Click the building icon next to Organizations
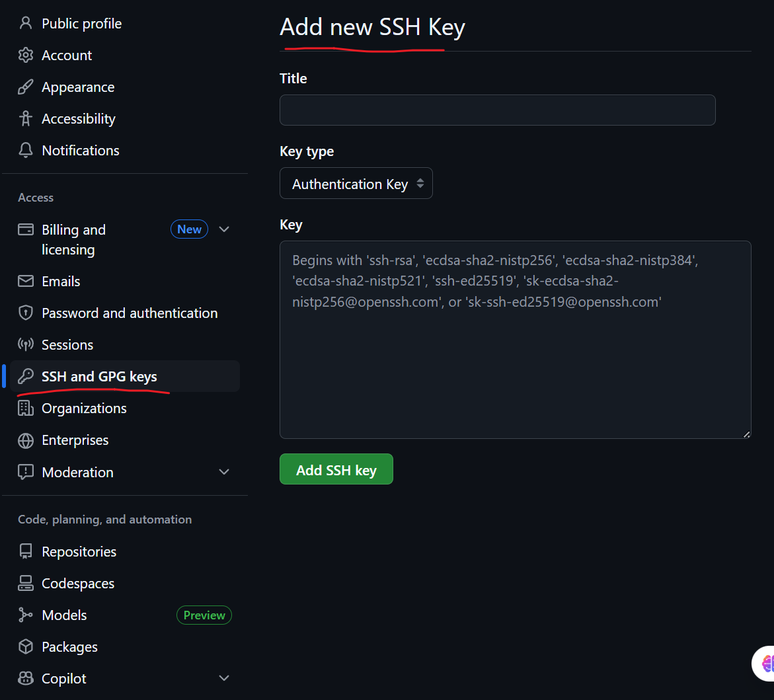This screenshot has width=774, height=700. tap(26, 408)
